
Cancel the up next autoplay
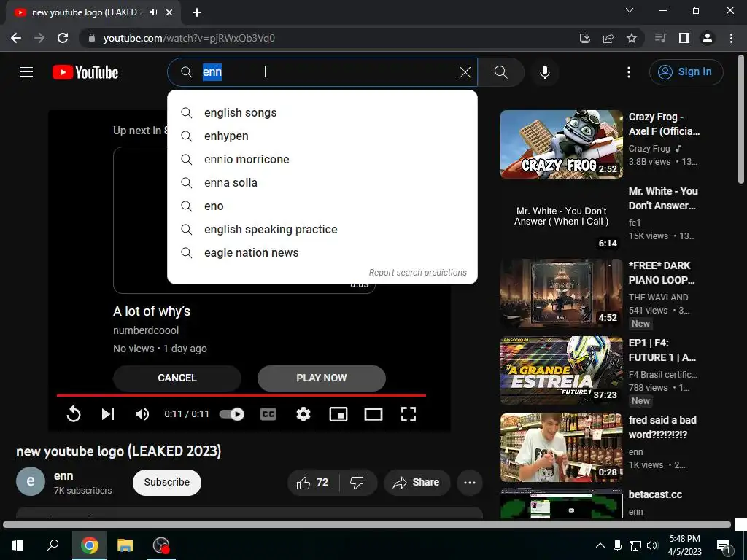coord(177,378)
